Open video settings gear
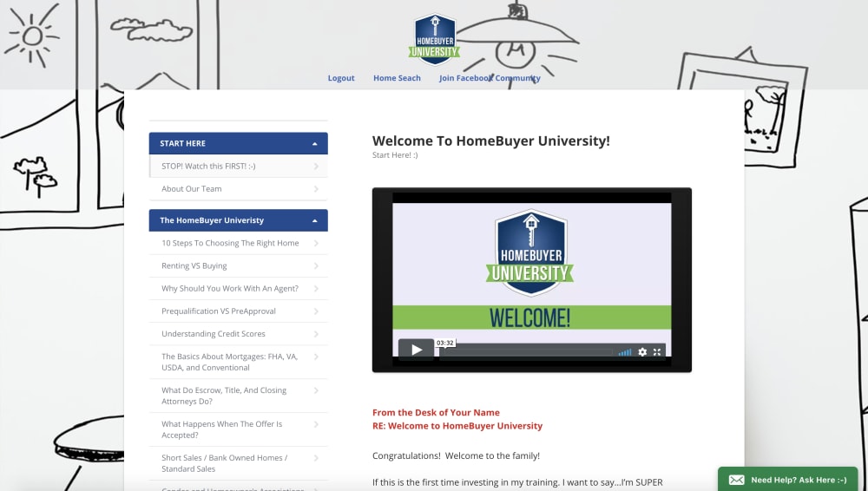This screenshot has height=491, width=868. tap(642, 352)
